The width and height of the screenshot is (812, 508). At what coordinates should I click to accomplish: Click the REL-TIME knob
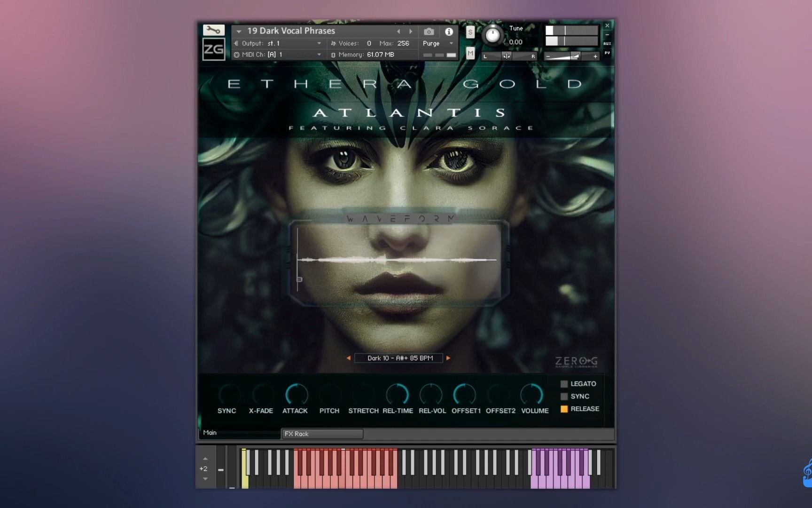pos(397,395)
